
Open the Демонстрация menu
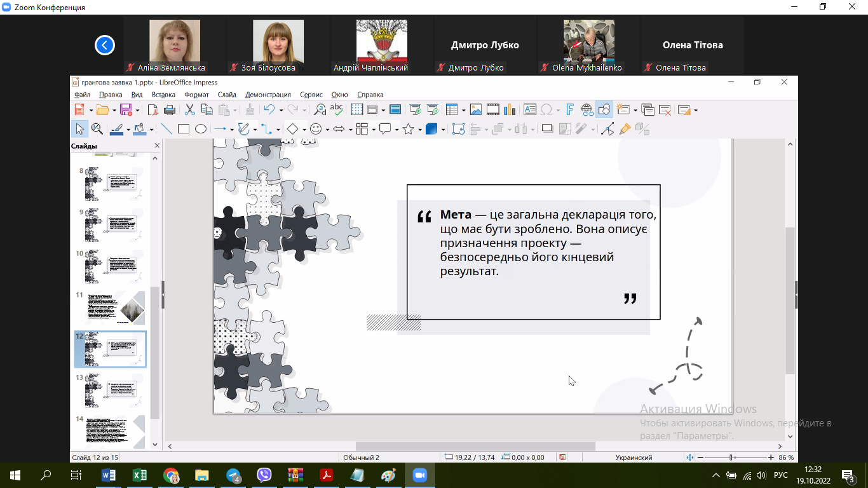[268, 95]
